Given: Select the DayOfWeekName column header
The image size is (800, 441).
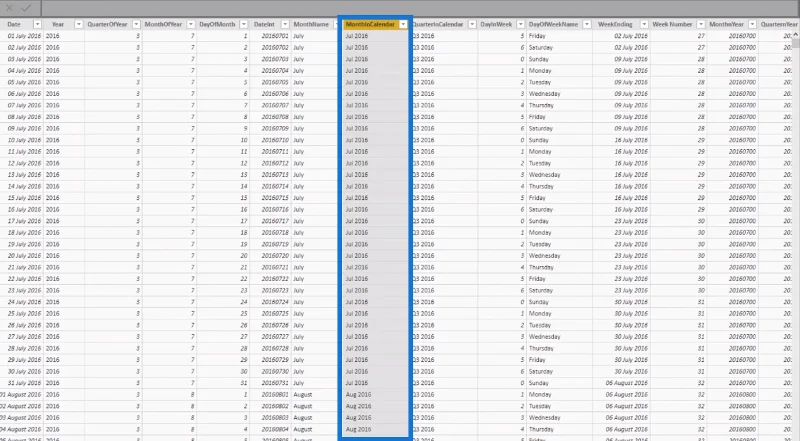Looking at the screenshot, I should click(553, 24).
